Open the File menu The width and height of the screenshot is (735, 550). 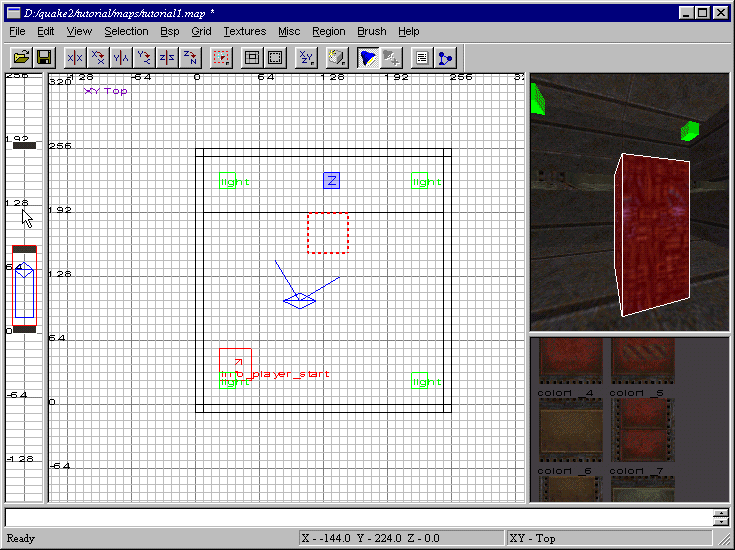(x=17, y=31)
